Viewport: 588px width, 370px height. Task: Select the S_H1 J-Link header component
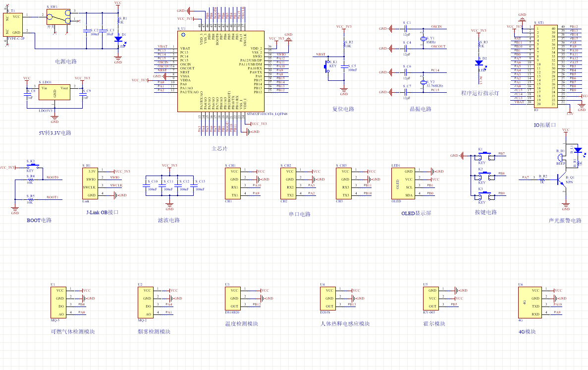[x=90, y=184]
